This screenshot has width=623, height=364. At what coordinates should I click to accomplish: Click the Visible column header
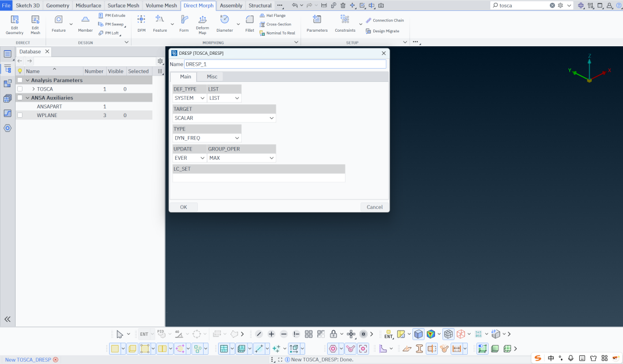click(x=115, y=71)
